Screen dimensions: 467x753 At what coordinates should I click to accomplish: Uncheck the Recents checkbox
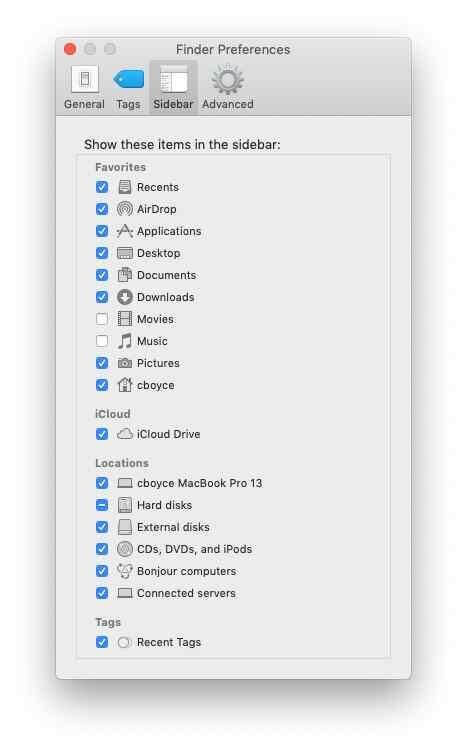pos(102,187)
